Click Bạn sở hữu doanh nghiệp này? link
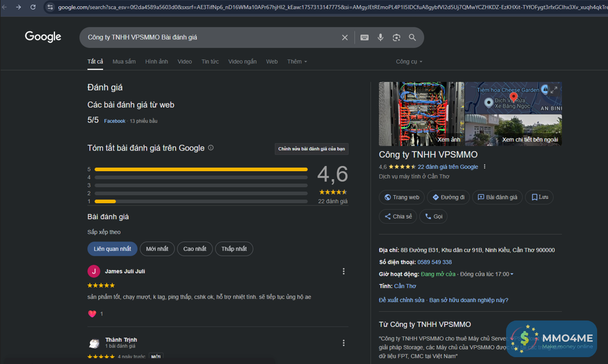The height and width of the screenshot is (364, 608). [468, 300]
